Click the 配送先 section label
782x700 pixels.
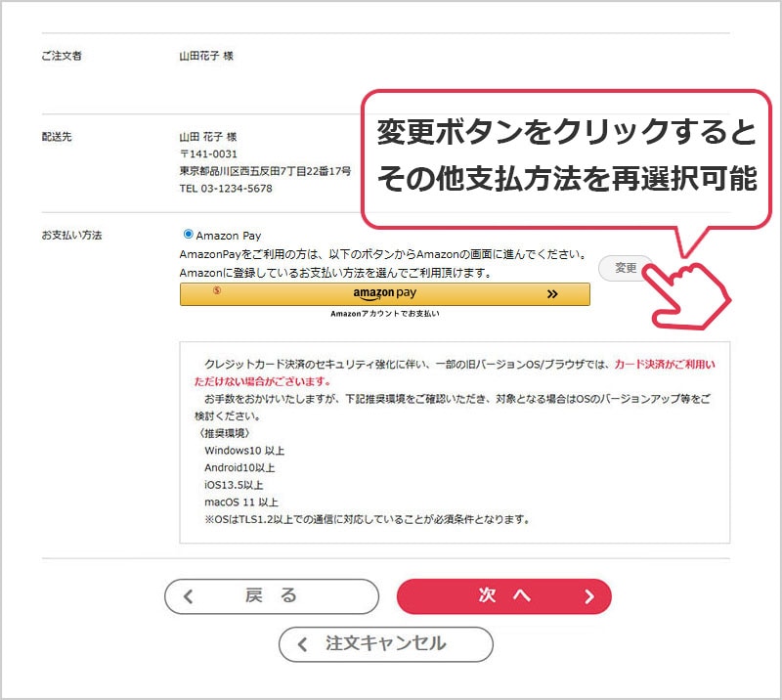pyautogui.click(x=56, y=136)
